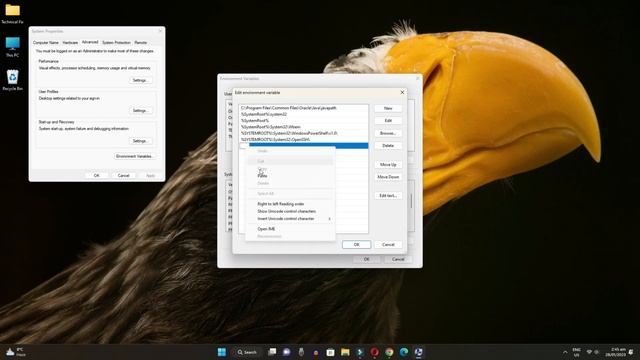Select Advanced tab in System Properties

[90, 42]
